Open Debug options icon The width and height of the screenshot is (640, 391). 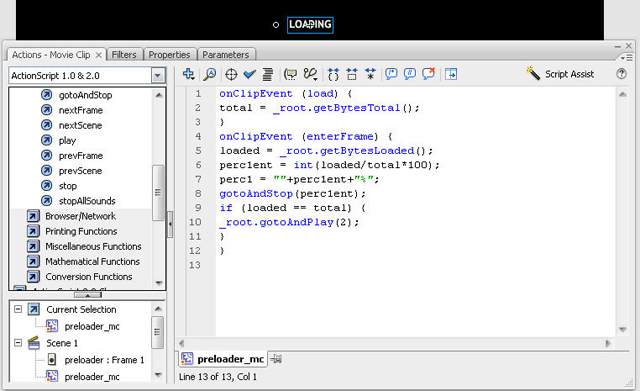pos(310,74)
